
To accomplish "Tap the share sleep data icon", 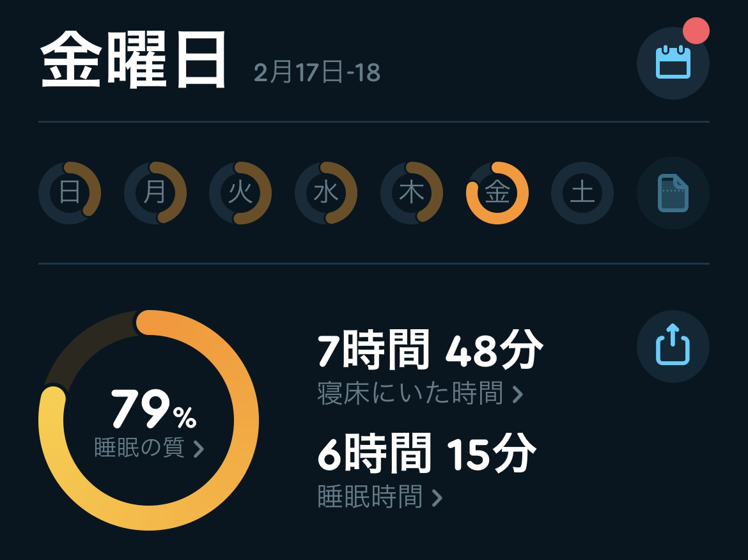I will (673, 346).
